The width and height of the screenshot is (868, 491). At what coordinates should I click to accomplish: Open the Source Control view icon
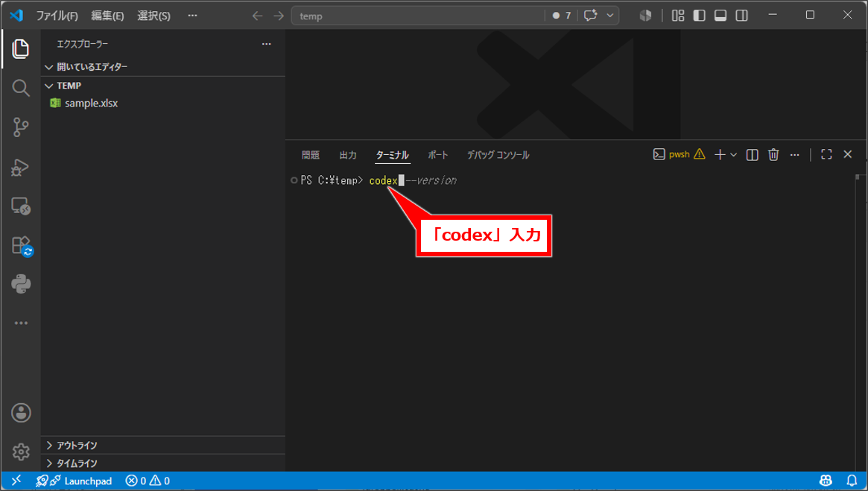(20, 127)
